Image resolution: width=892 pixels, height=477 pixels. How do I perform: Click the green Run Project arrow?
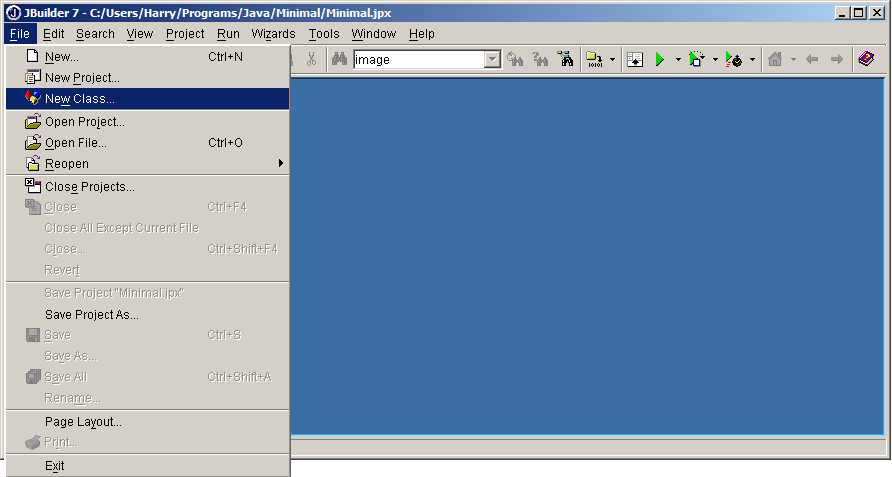(x=660, y=59)
